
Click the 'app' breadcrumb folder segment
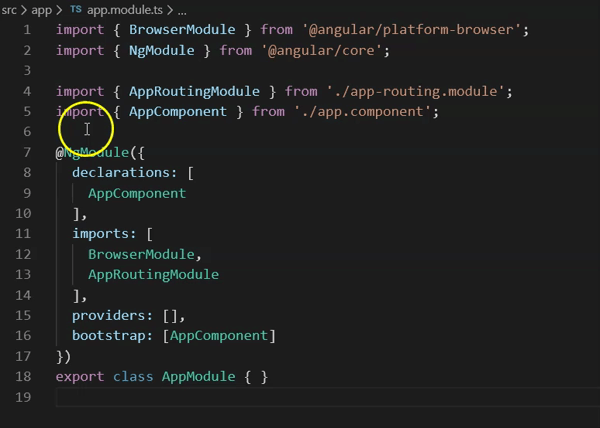[x=42, y=10]
